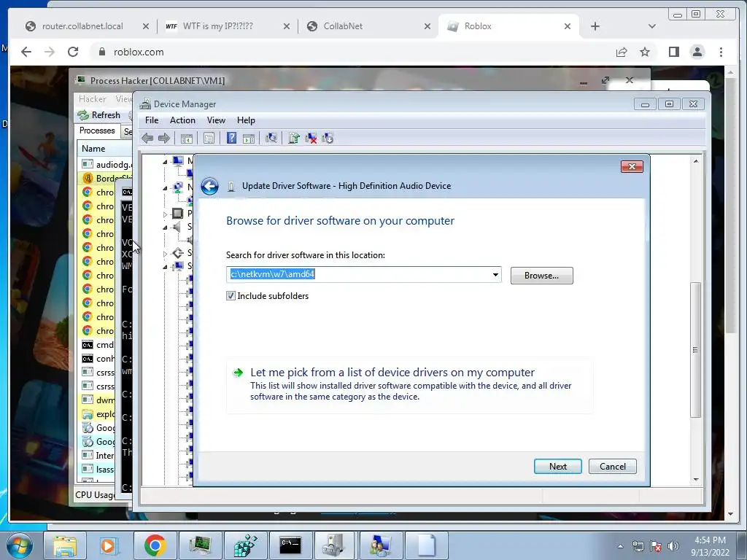Viewport: 747px width, 560px height.
Task: Open the File menu in Device Manager
Action: pyautogui.click(x=152, y=120)
